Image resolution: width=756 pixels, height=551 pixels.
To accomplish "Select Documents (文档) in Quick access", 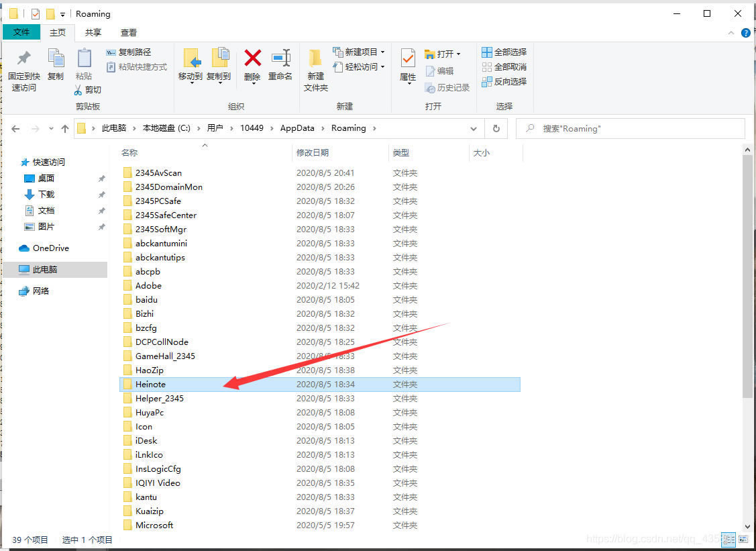I will (40, 211).
